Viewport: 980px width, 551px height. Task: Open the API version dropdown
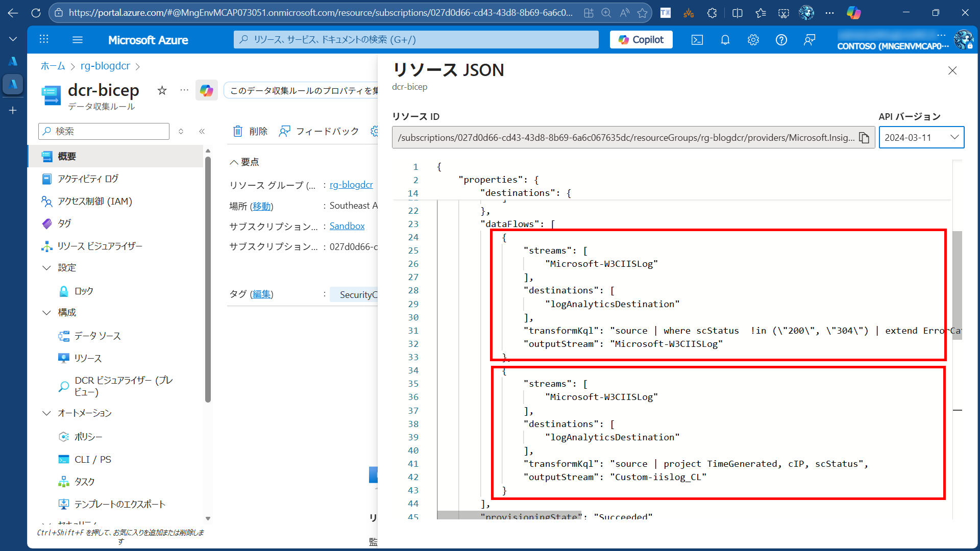[921, 138]
